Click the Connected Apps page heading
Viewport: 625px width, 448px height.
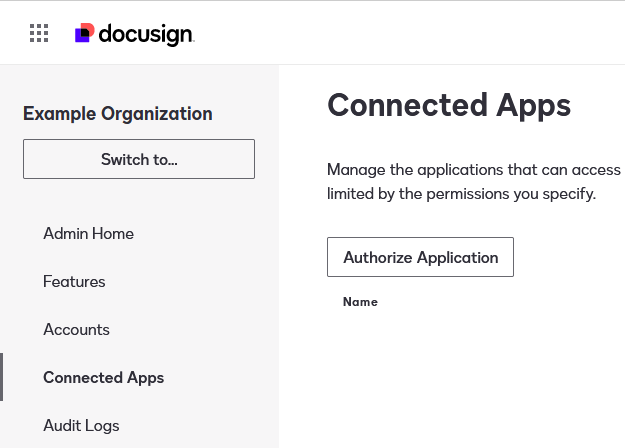coord(449,106)
